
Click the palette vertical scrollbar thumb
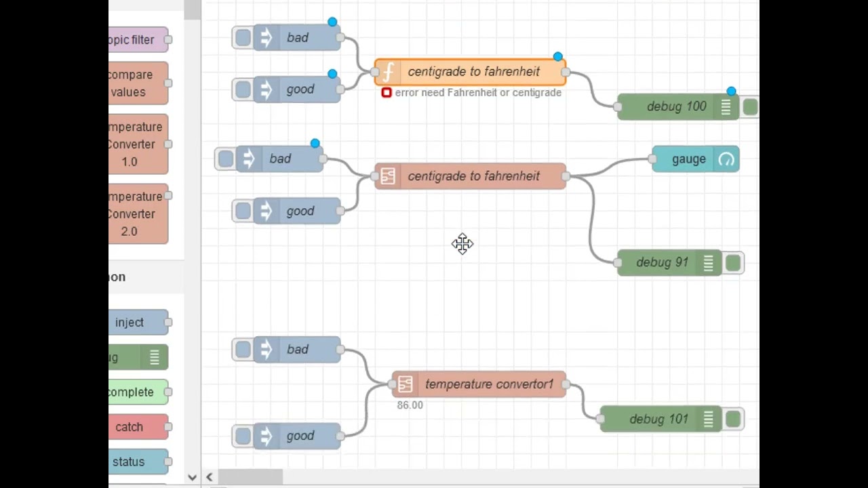(192, 9)
